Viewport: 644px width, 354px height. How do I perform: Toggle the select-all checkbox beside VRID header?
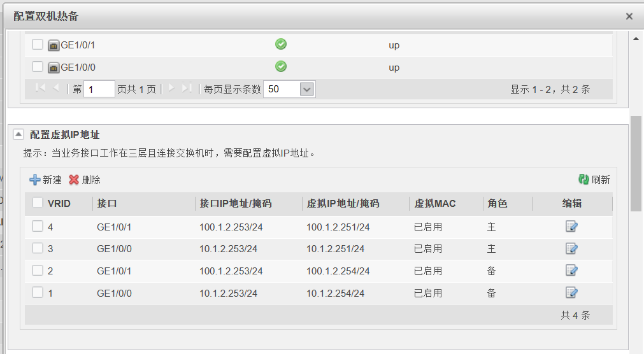click(x=38, y=203)
